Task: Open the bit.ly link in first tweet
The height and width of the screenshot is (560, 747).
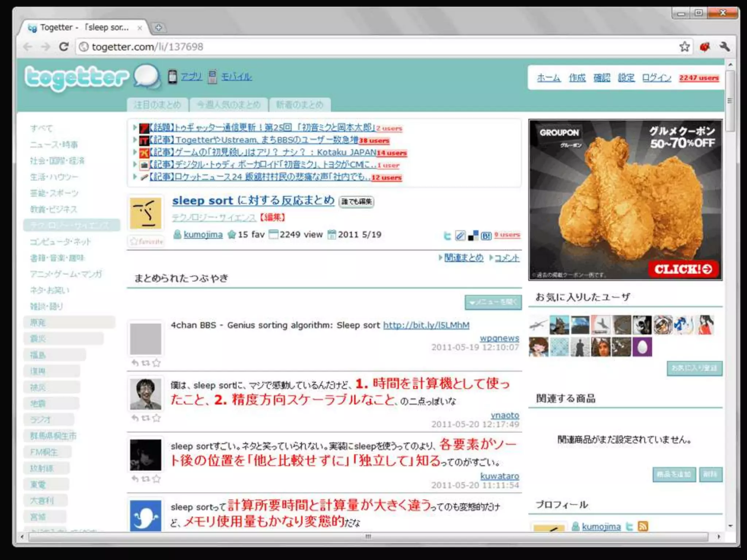Action: 426,325
